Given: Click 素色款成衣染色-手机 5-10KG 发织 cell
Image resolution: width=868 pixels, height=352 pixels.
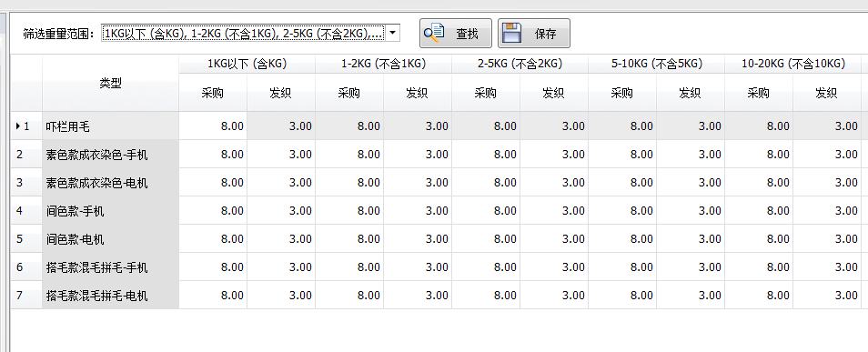Looking at the screenshot, I should pos(691,155).
